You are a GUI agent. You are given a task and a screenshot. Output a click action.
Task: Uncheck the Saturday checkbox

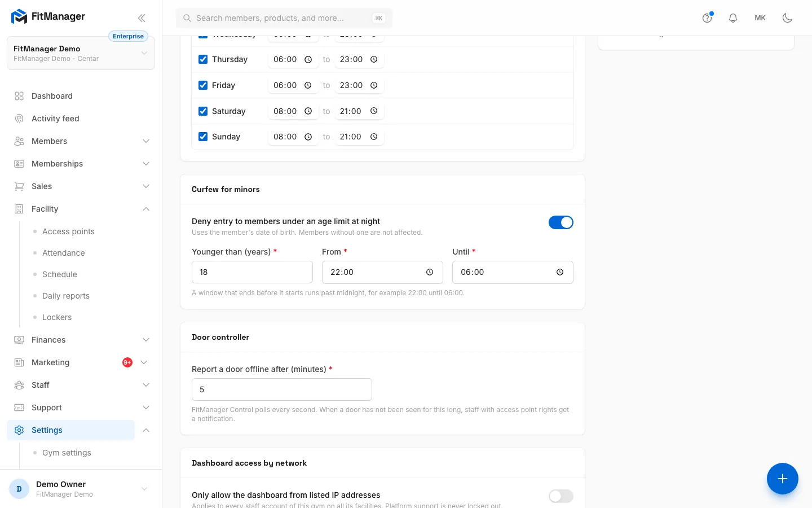(x=203, y=111)
